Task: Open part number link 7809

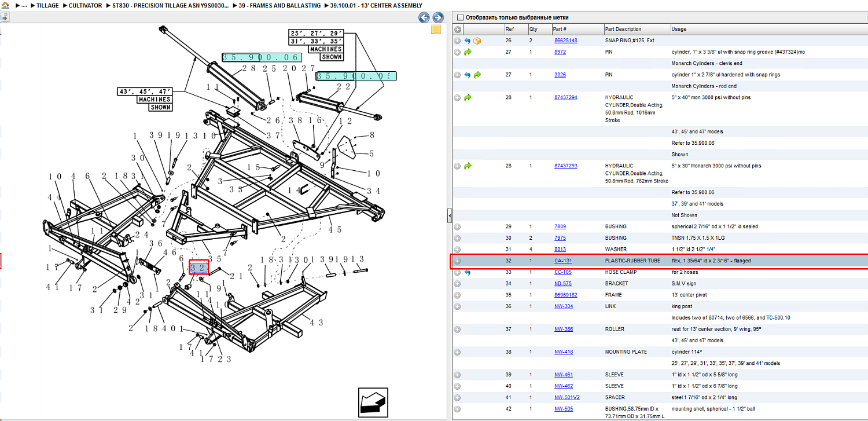Action: (560, 226)
